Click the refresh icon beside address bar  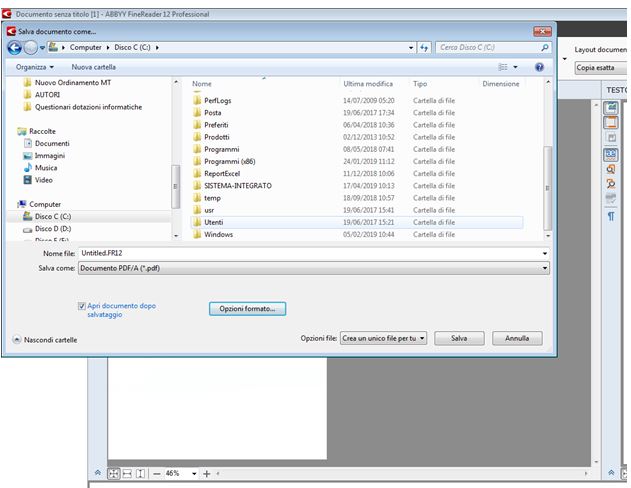[x=425, y=47]
